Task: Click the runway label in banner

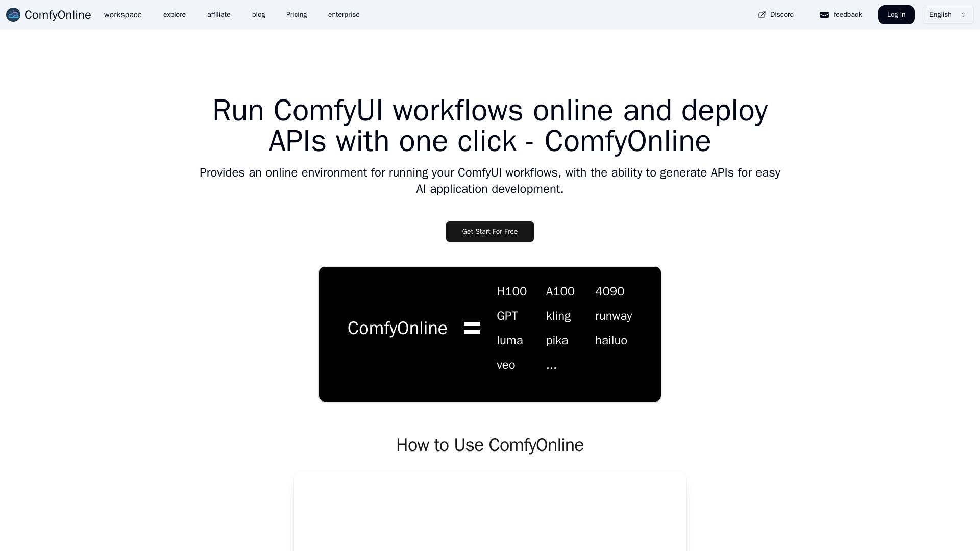Action: [614, 316]
